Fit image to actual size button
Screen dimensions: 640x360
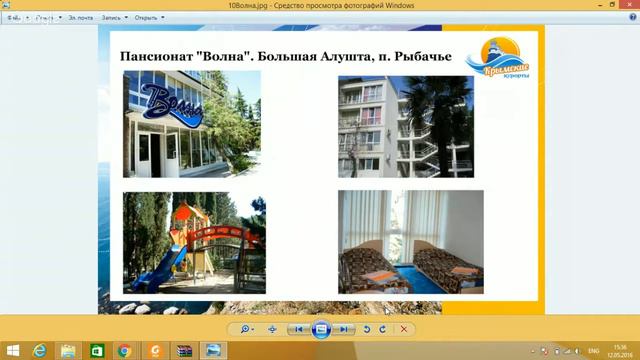tap(272, 329)
